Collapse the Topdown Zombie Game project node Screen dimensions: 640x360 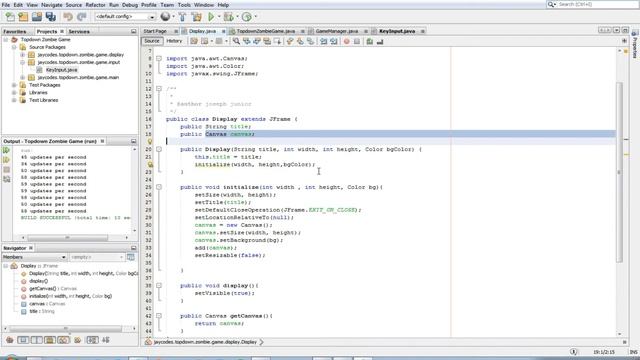point(6,40)
